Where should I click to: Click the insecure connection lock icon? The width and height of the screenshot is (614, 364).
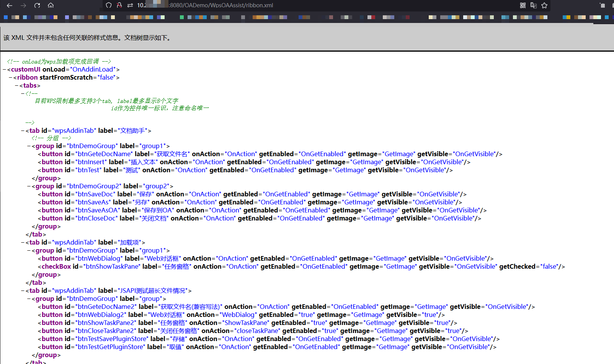pyautogui.click(x=119, y=5)
